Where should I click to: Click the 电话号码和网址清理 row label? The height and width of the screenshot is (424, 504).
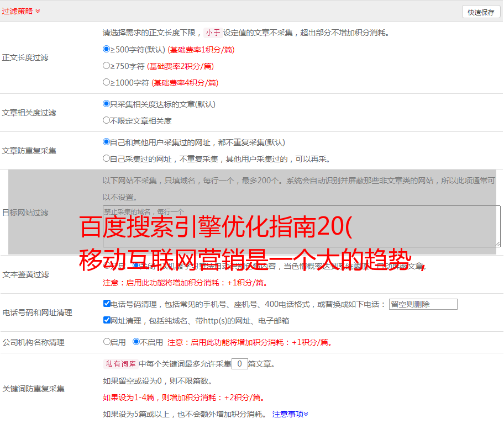coord(37,312)
